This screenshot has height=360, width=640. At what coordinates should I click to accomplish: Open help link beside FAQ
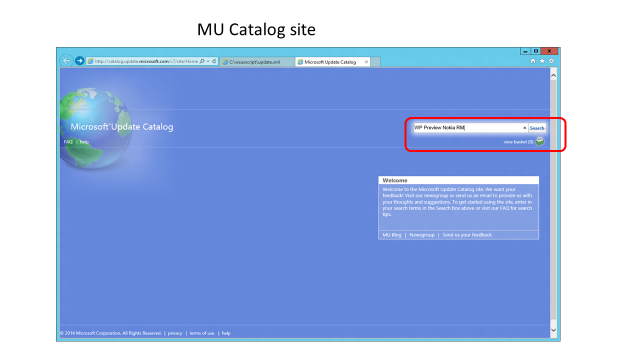[x=84, y=142]
